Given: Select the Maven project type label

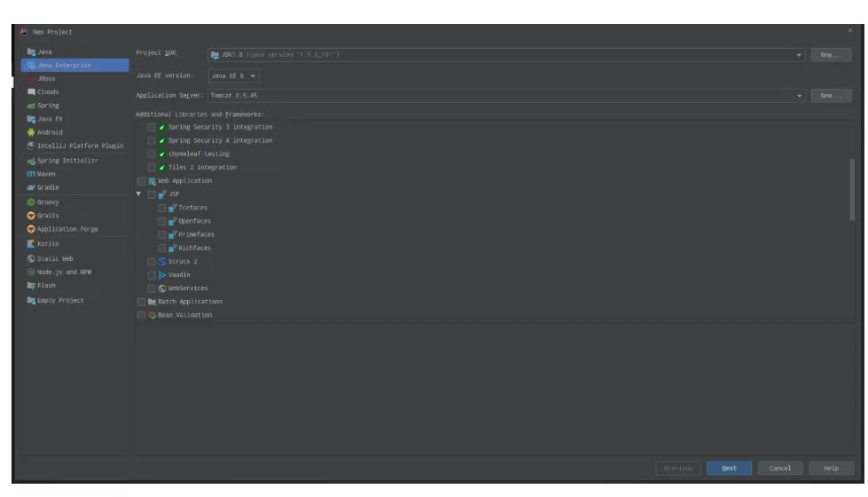Looking at the screenshot, I should [x=46, y=174].
